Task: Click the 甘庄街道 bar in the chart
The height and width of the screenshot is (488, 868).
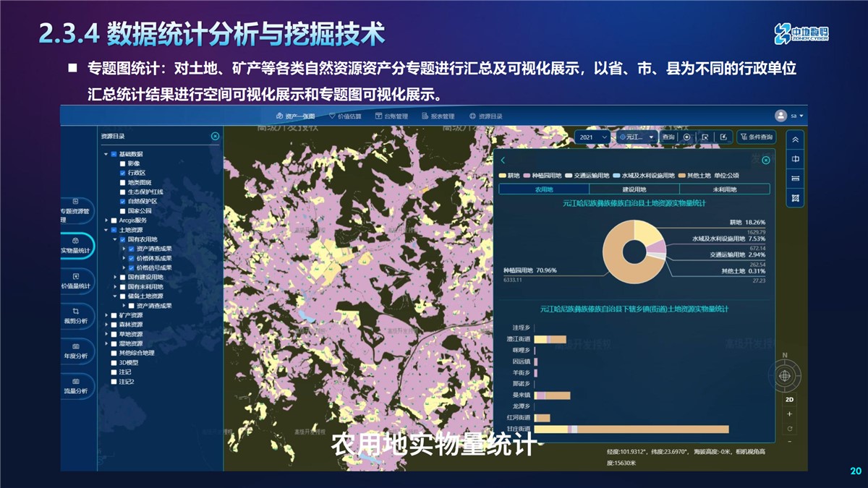Action: point(631,429)
